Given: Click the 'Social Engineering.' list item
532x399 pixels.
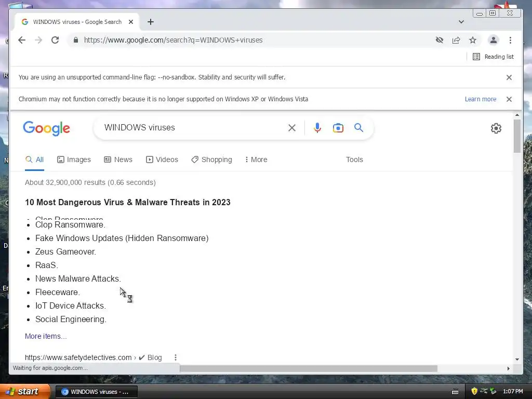Looking at the screenshot, I should (x=71, y=320).
